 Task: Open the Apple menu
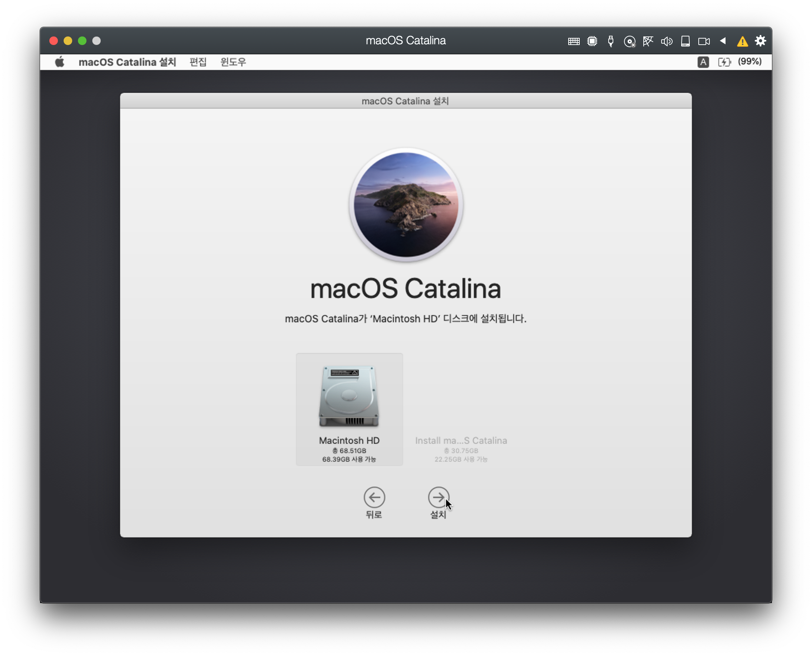[60, 62]
